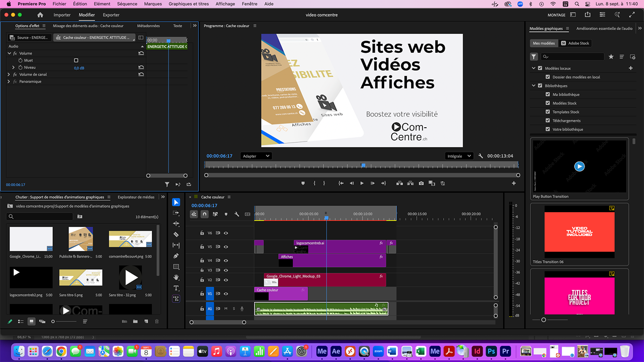The image size is (644, 362).
Task: Select the Rectangle shape tool
Action: [176, 267]
